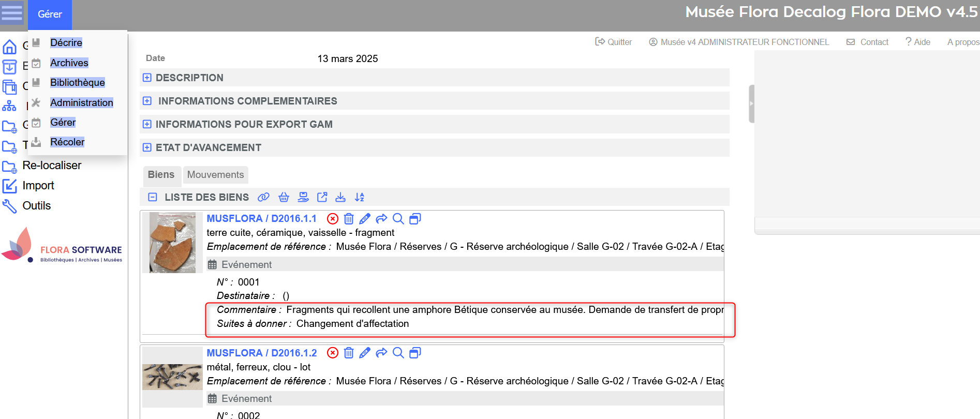Collapse the LISTE DES BIENS section
The height and width of the screenshot is (419, 980).
pos(153,197)
